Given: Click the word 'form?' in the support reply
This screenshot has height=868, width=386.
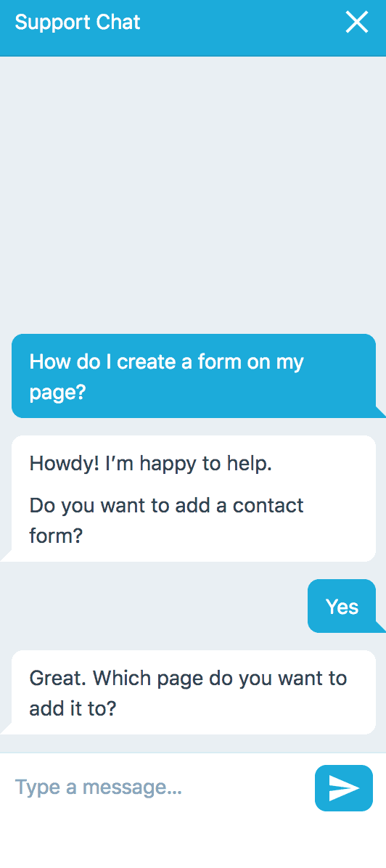Looking at the screenshot, I should coord(55,536).
